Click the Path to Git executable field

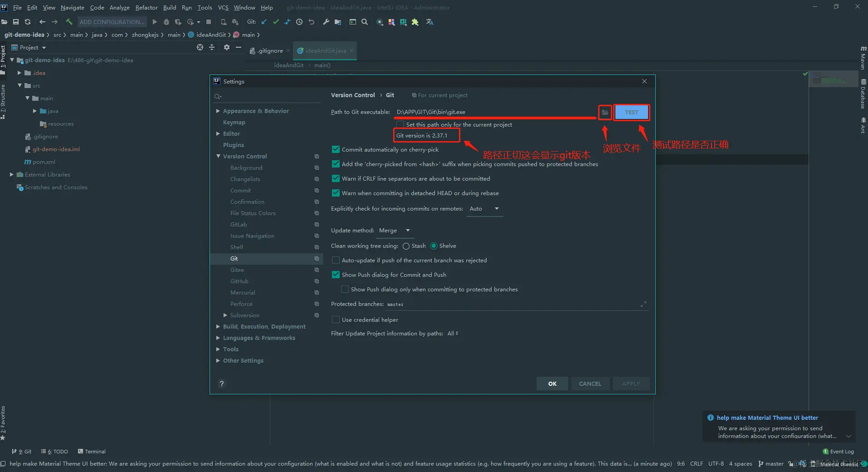pyautogui.click(x=495, y=112)
